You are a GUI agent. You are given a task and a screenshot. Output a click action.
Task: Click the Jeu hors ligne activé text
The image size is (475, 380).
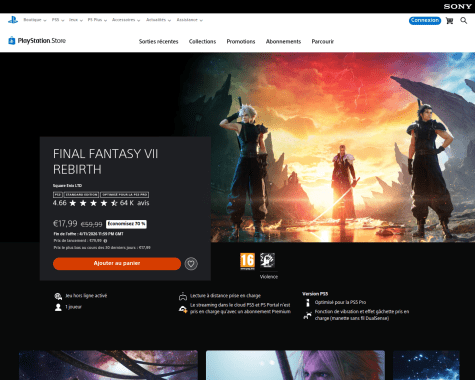86,296
